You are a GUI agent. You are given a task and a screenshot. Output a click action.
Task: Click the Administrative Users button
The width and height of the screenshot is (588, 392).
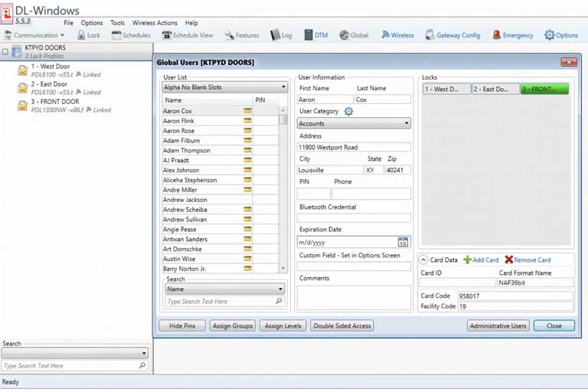tap(498, 326)
